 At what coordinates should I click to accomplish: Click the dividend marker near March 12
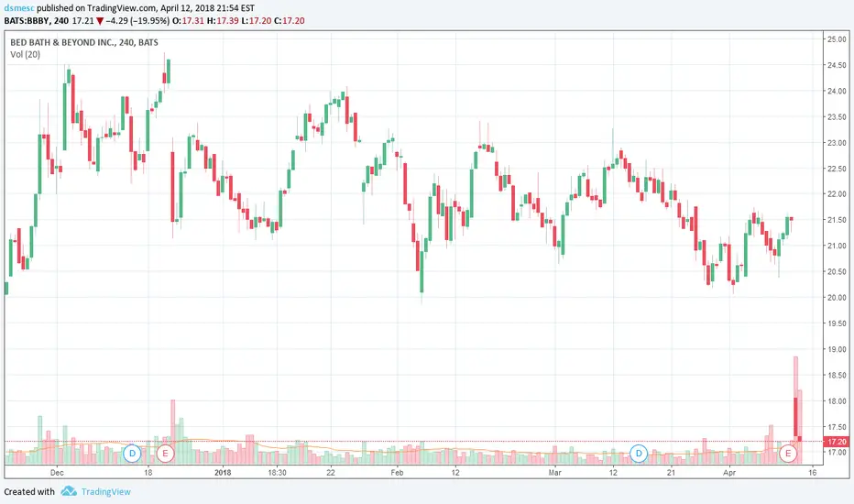pos(639,454)
